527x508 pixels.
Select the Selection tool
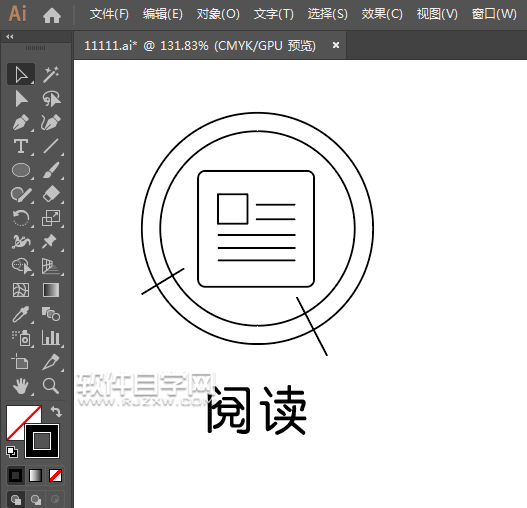point(21,74)
